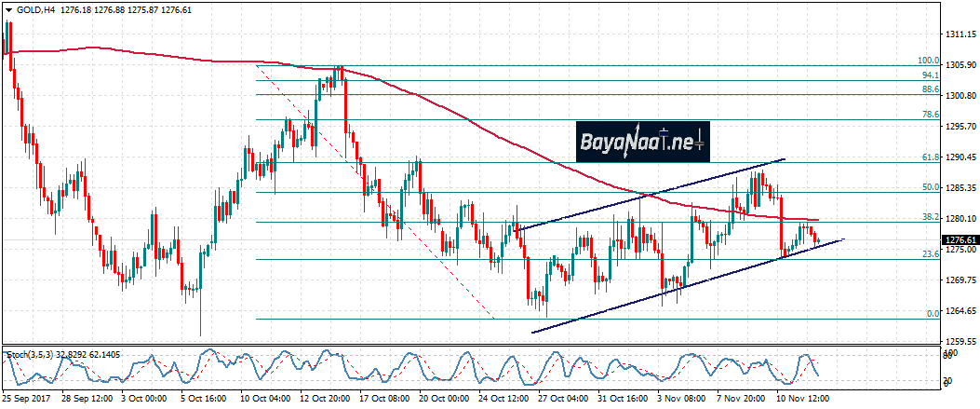Click the GOLD,H4 chart title text
Screen dimensions: 980x409
(37, 8)
